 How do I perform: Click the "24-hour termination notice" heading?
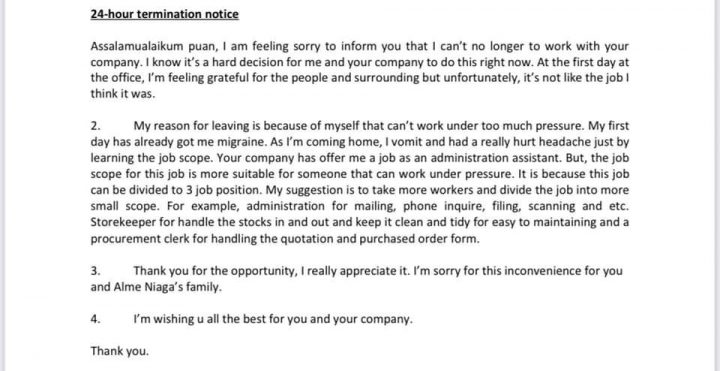point(164,14)
